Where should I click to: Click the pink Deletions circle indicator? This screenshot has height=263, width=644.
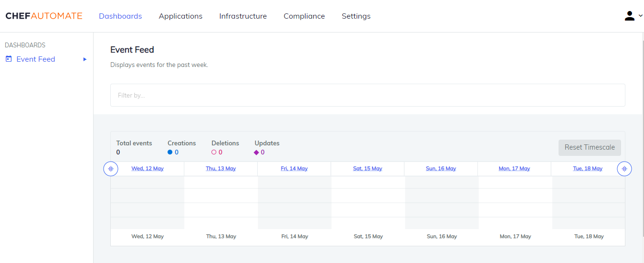(214, 153)
